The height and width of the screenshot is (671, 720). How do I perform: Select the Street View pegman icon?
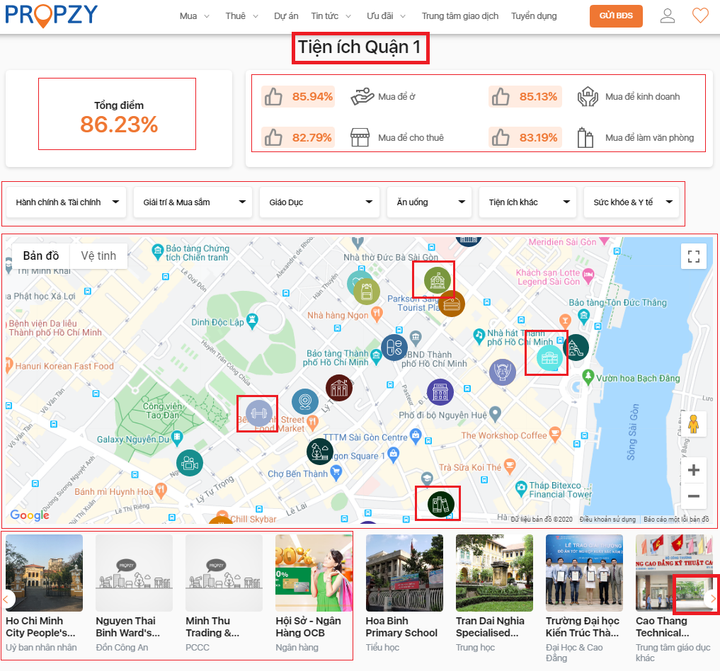[x=693, y=424]
